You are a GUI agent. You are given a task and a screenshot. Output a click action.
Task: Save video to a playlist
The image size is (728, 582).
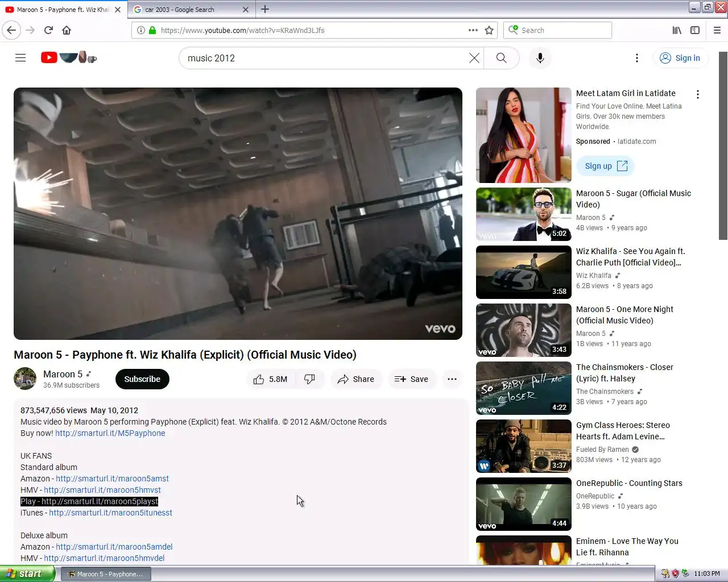point(412,379)
